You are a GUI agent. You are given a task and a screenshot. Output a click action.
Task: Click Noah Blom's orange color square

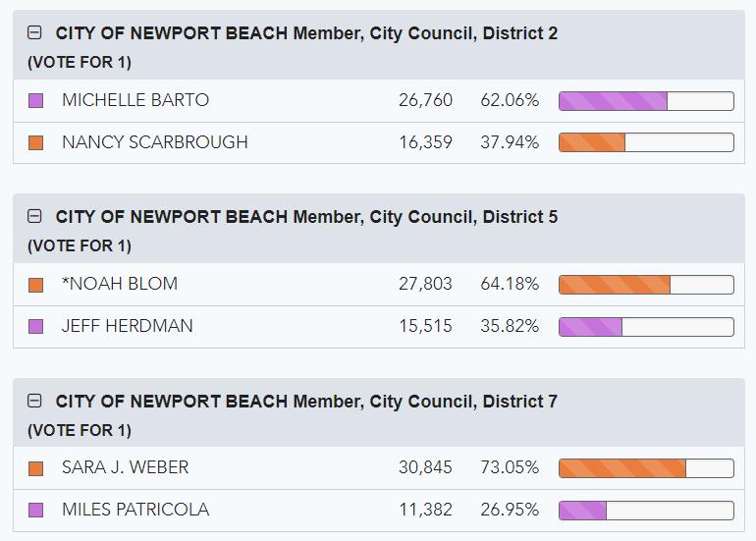[36, 285]
